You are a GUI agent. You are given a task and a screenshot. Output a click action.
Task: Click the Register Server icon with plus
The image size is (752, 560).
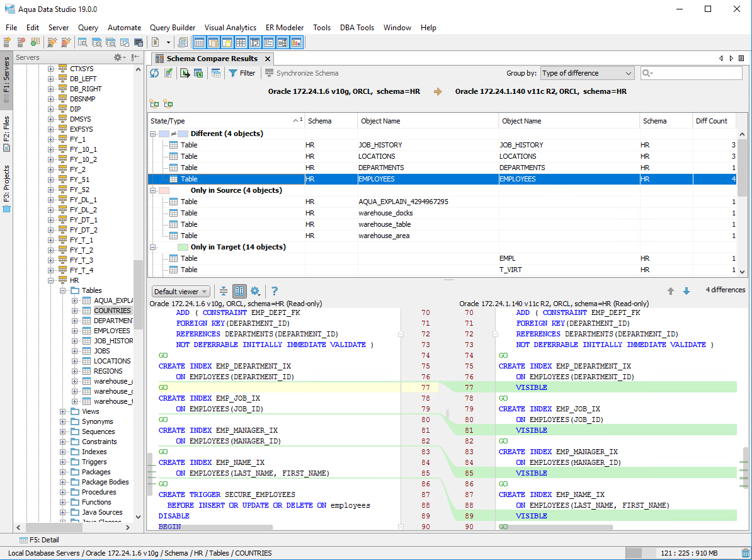coord(7,43)
